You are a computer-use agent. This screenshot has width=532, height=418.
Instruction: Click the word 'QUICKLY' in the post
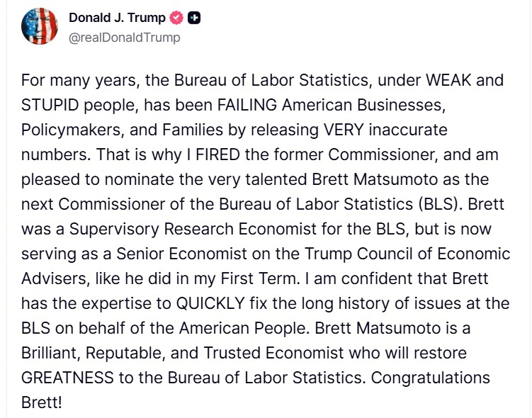[x=210, y=303]
